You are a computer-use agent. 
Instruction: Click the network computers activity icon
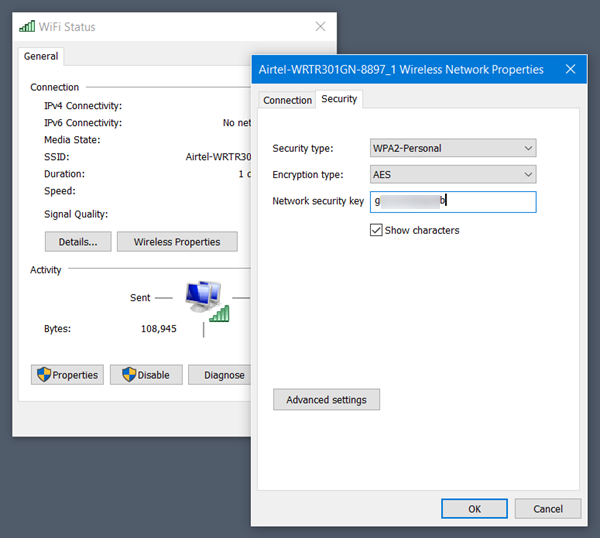click(207, 301)
